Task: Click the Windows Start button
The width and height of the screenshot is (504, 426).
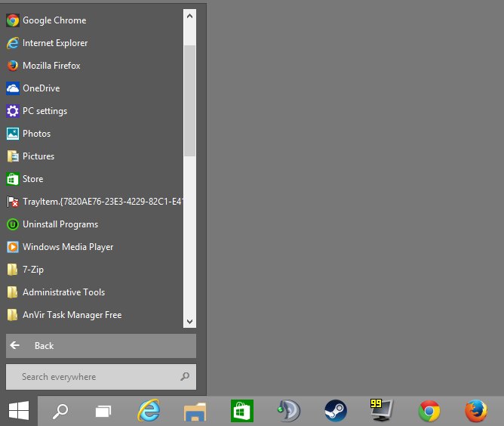Action: coord(19,411)
